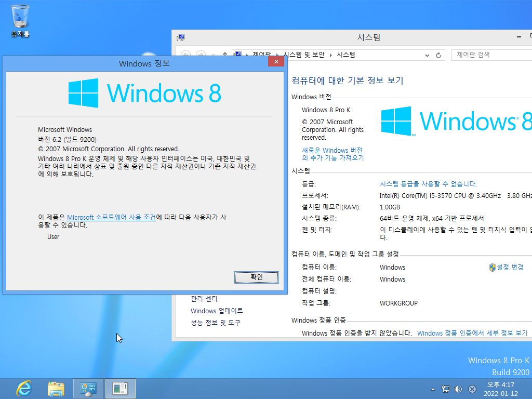Open Windows 업데이트 link
Screen dimensions: 532x399
pos(217,311)
